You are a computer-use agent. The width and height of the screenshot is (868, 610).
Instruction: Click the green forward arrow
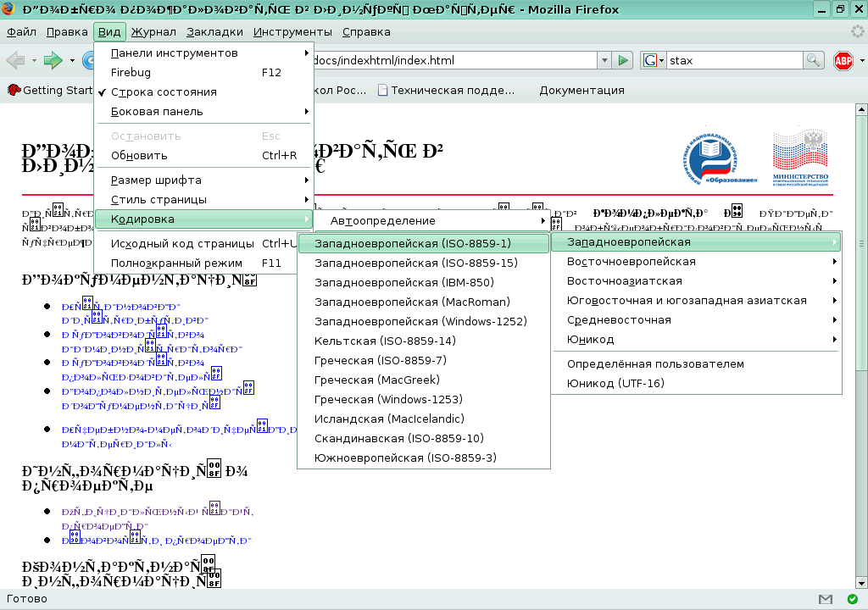(52, 60)
